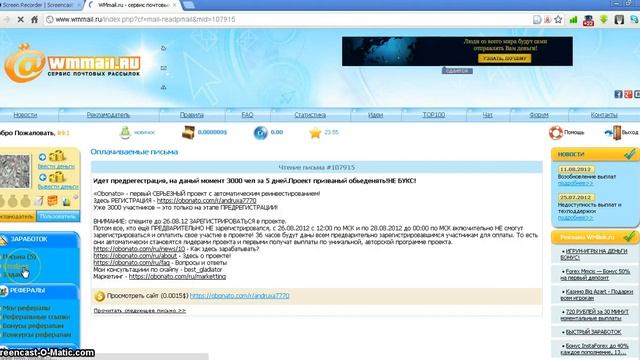This screenshot has width=640, height=360.
Task: Switch to the Screen Recorder browser tab
Action: [x=39, y=5]
